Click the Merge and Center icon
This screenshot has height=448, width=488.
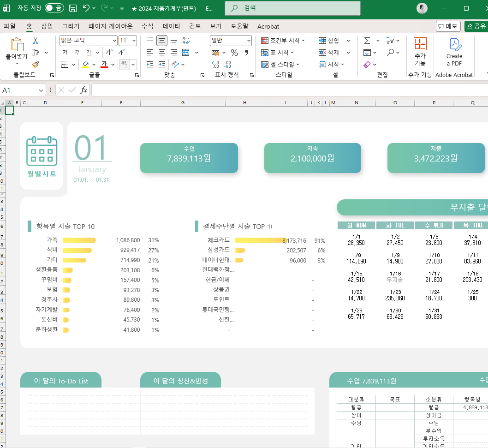coord(186,52)
